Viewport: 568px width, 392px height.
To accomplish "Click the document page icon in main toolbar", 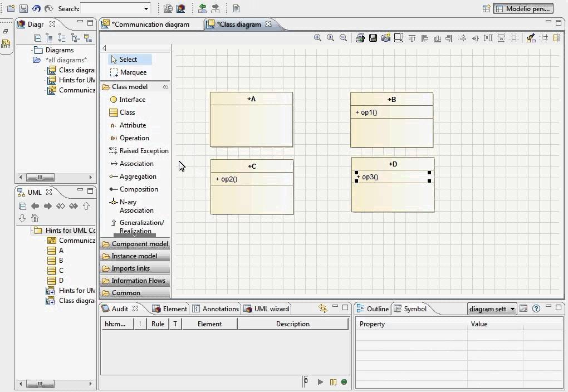I will 236,8.
